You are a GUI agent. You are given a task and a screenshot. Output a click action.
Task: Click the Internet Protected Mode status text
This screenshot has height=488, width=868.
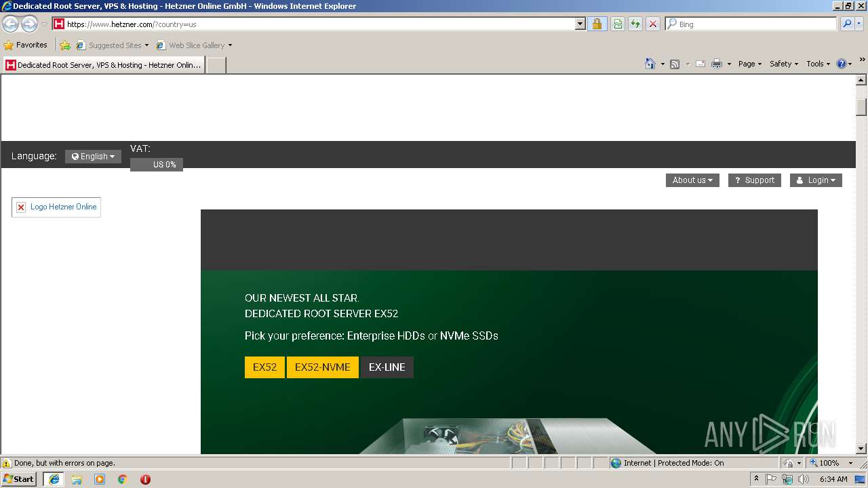[673, 463]
